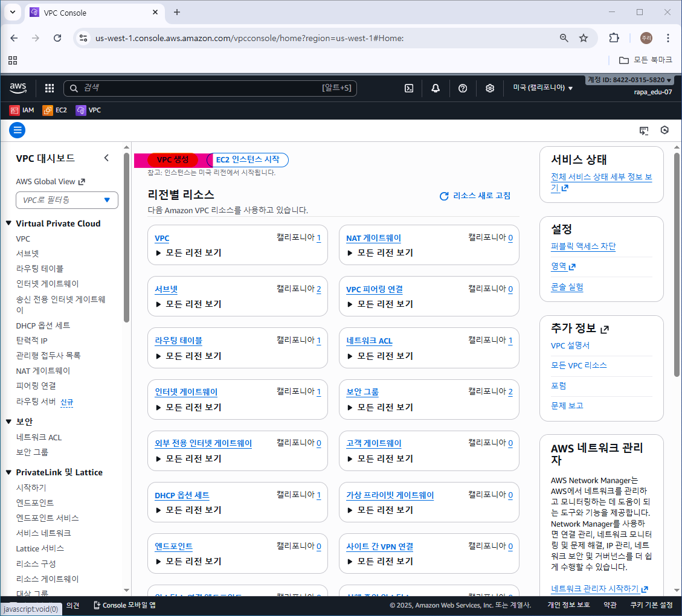Open the IAM shortcut in favorites bar
This screenshot has height=616, width=682.
(x=22, y=111)
